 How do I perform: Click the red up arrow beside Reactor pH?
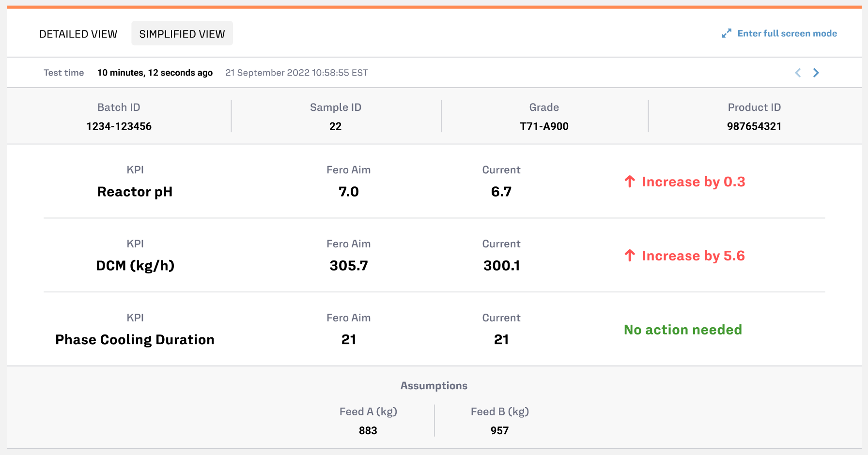(x=630, y=182)
